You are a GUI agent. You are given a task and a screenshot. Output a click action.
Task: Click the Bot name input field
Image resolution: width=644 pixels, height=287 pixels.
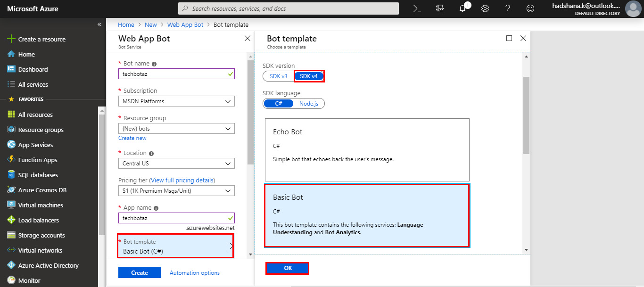click(x=176, y=74)
